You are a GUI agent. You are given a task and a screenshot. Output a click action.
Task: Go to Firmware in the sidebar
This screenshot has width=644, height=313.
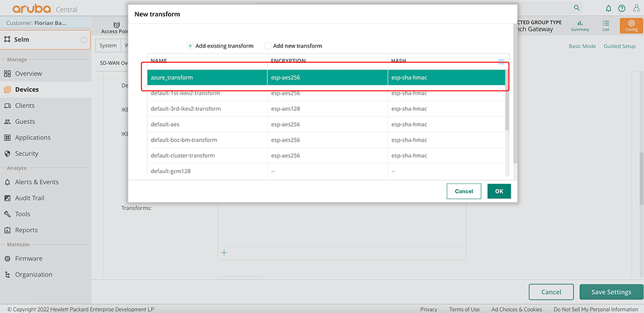[28, 258]
